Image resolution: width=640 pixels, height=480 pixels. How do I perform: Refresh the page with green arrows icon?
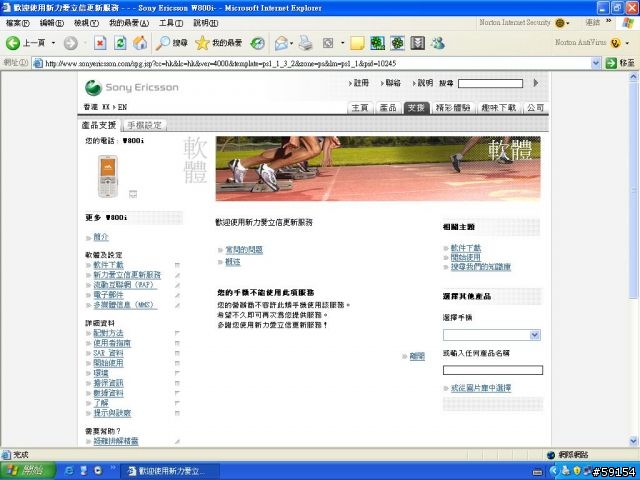click(x=120, y=43)
